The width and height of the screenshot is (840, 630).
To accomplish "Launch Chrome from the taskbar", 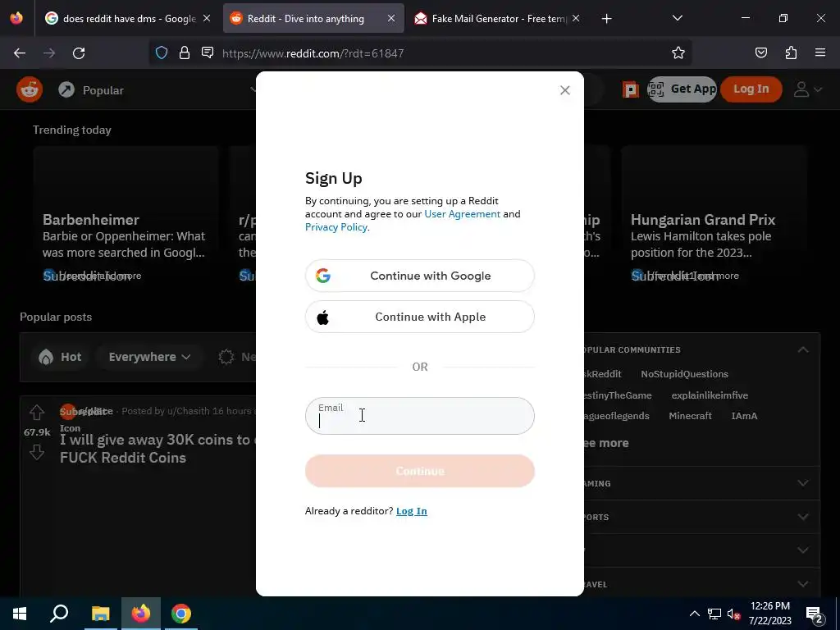I will tap(181, 614).
